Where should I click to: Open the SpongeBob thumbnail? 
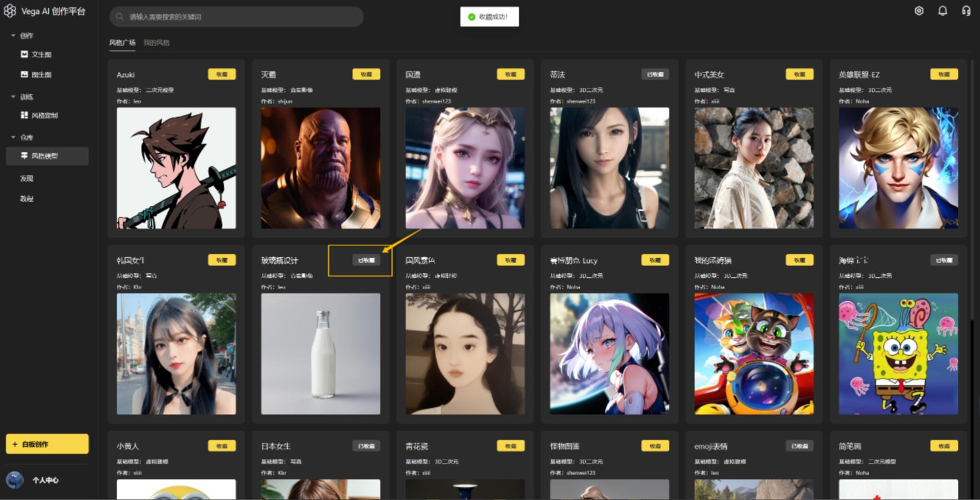[x=898, y=354]
